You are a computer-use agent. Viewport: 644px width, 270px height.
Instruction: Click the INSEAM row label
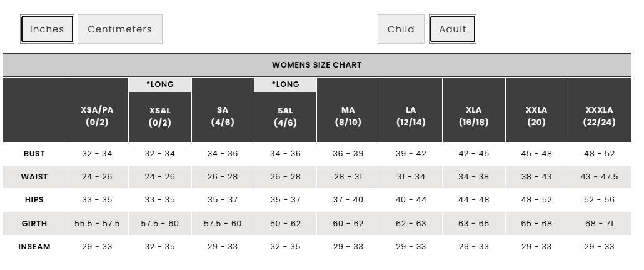(x=34, y=247)
